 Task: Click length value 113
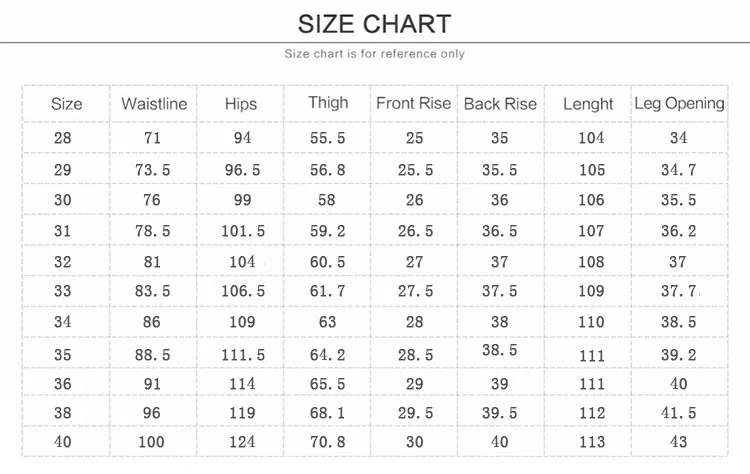click(592, 442)
